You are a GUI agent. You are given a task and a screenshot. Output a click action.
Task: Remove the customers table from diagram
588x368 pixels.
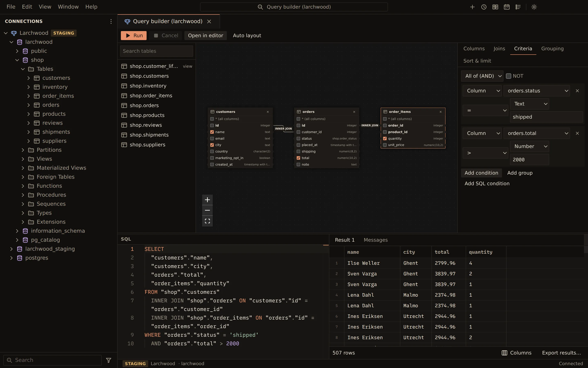coord(268,112)
